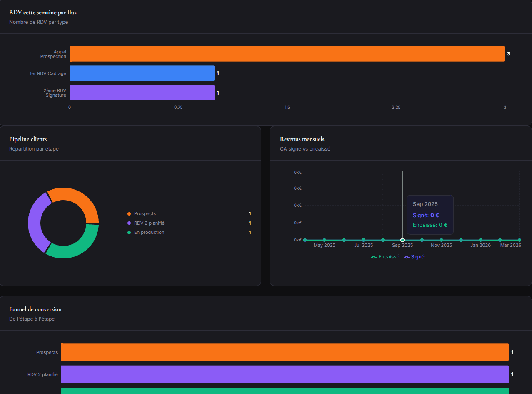Viewport: 532px width, 394px height.
Task: Click the May 2025 point on the revenue line
Action: [x=324, y=240]
